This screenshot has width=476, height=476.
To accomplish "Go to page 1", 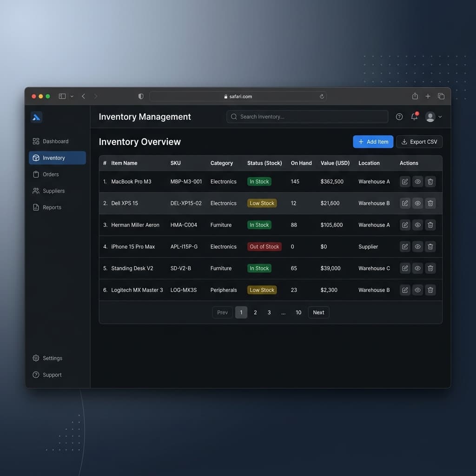I will point(241,312).
